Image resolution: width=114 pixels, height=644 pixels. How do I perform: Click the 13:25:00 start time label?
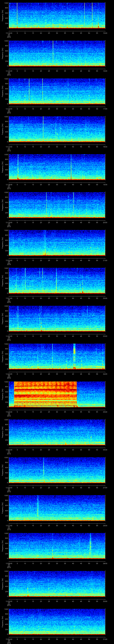[9, 450]
